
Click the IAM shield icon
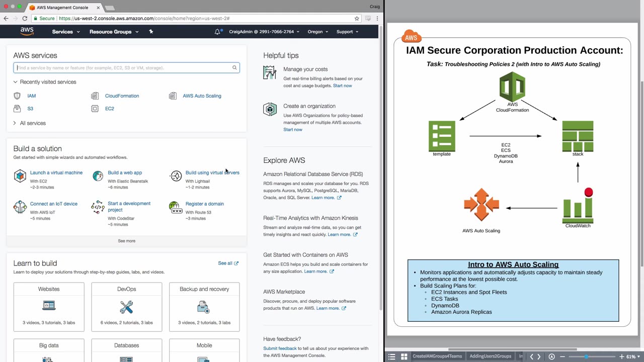click(x=17, y=96)
